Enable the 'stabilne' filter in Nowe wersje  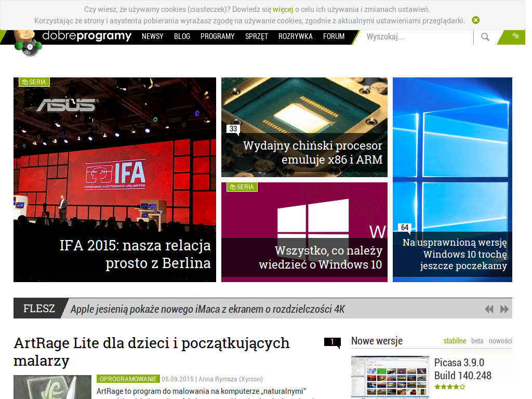(455, 341)
